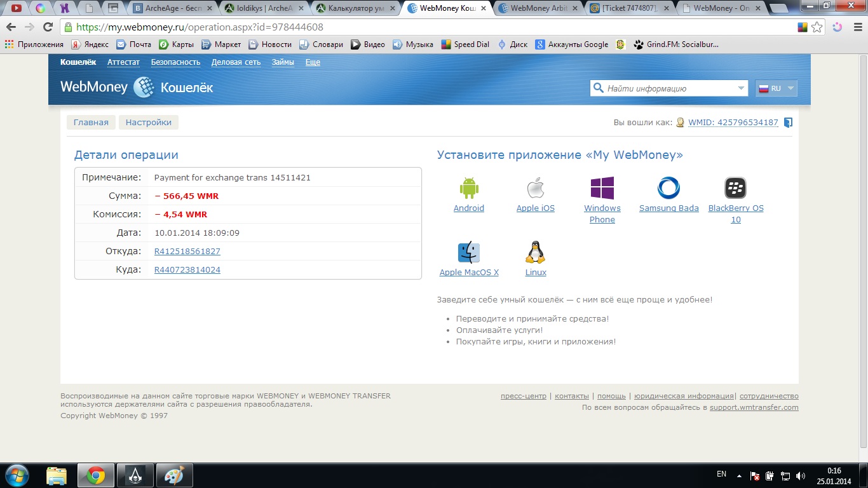Click the WMID: 425796534187 link
This screenshot has height=488, width=868.
coord(733,123)
